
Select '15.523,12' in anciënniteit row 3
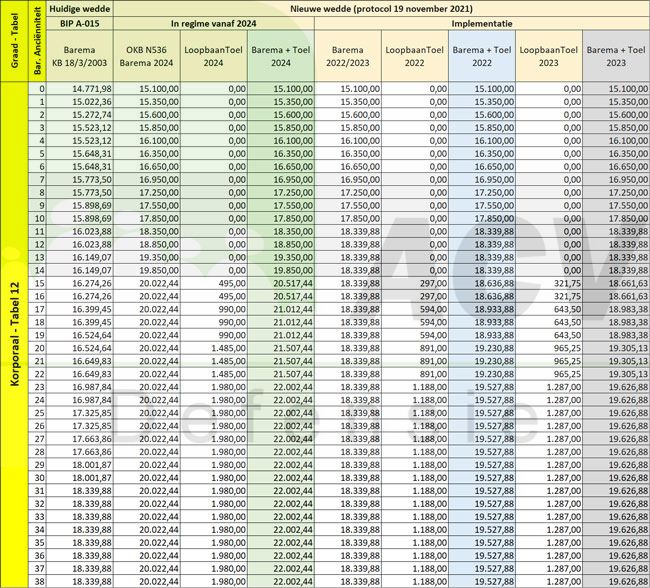point(92,128)
